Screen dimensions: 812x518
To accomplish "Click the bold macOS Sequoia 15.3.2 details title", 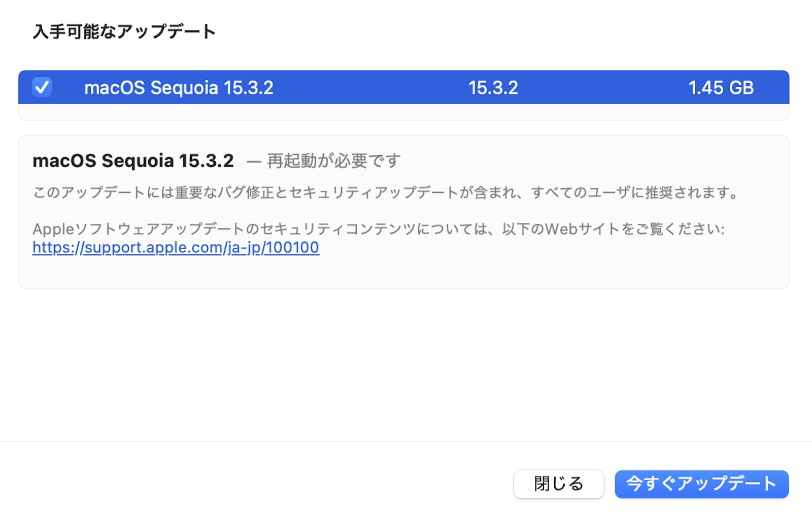I will pyautogui.click(x=133, y=161).
